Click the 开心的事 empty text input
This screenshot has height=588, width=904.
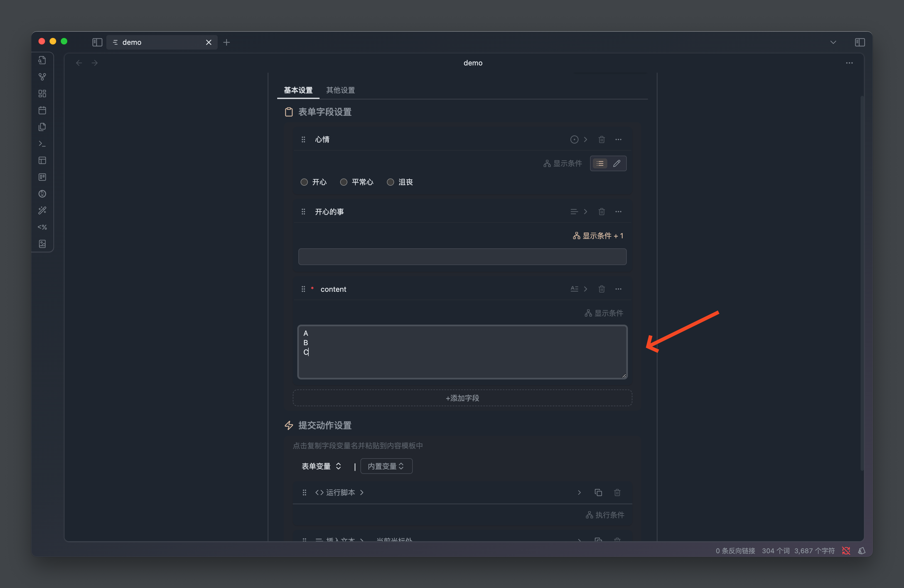(462, 257)
